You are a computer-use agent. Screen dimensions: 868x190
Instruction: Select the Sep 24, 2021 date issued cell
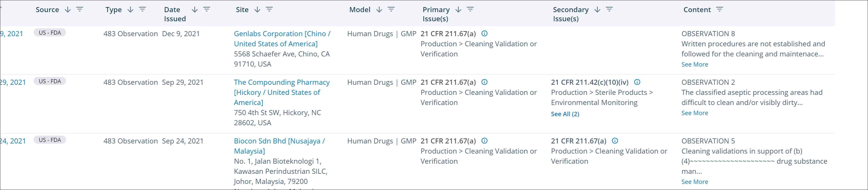point(183,141)
